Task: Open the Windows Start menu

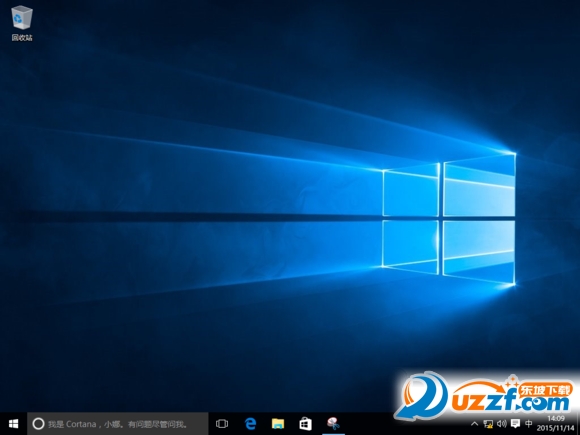Action: pos(13,424)
